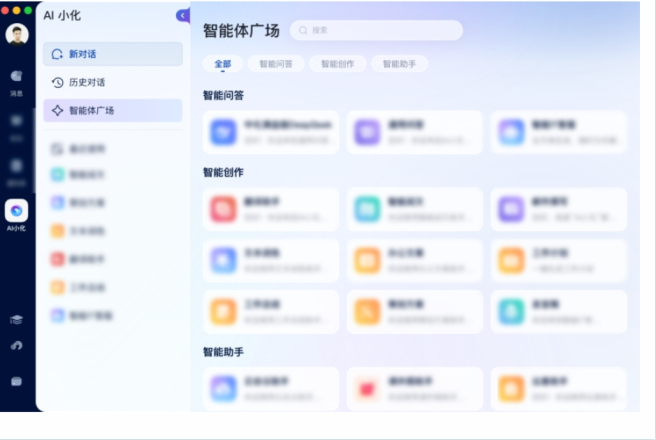Open the red-icon agent card under 智能助手 section
This screenshot has width=656, height=440.
coord(414,388)
